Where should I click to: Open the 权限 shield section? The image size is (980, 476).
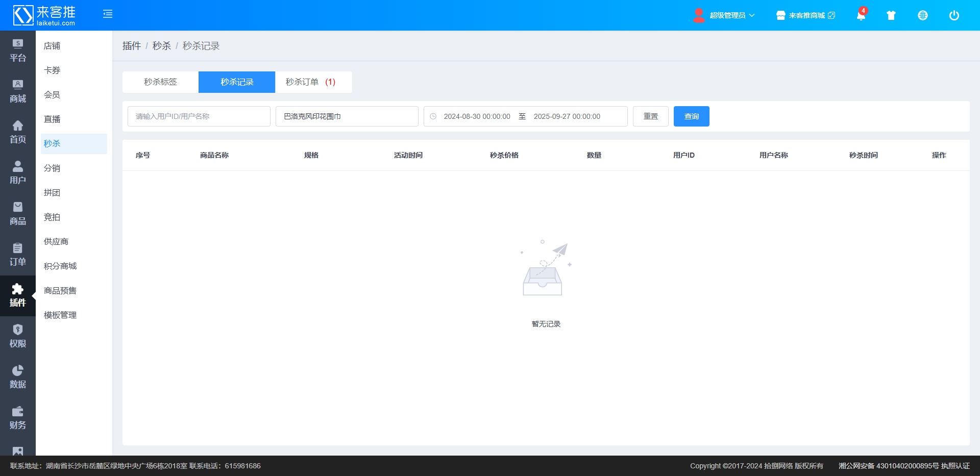(17, 336)
